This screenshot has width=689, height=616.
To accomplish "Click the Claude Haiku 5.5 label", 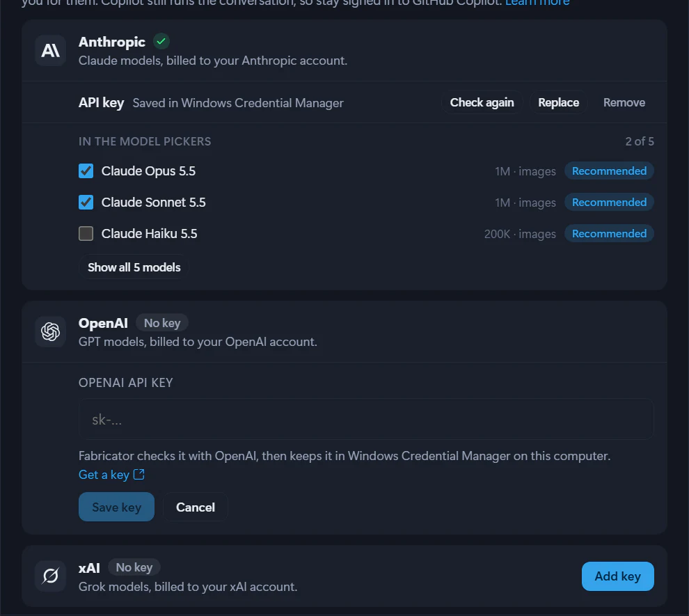I will click(150, 233).
